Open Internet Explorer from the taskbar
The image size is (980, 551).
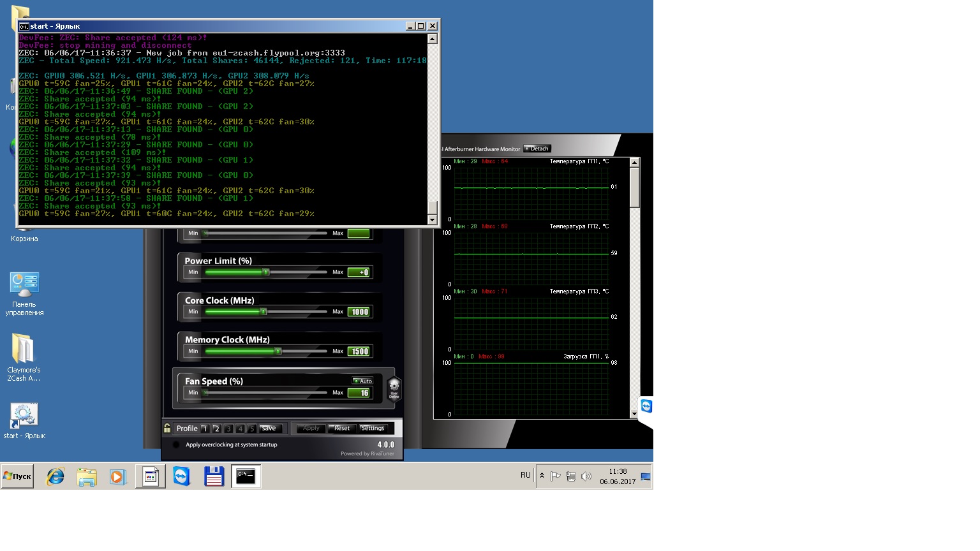[x=56, y=476]
